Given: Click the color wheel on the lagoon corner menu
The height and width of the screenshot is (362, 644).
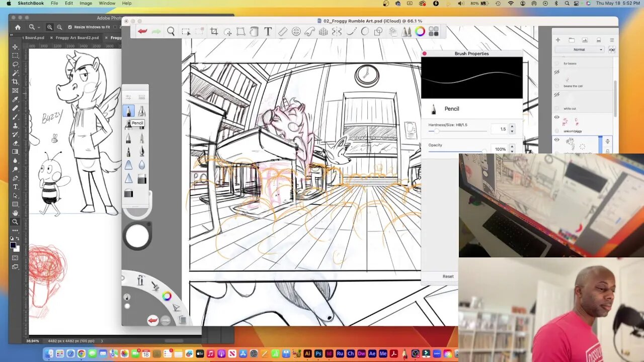Looking at the screenshot, I should 167,297.
